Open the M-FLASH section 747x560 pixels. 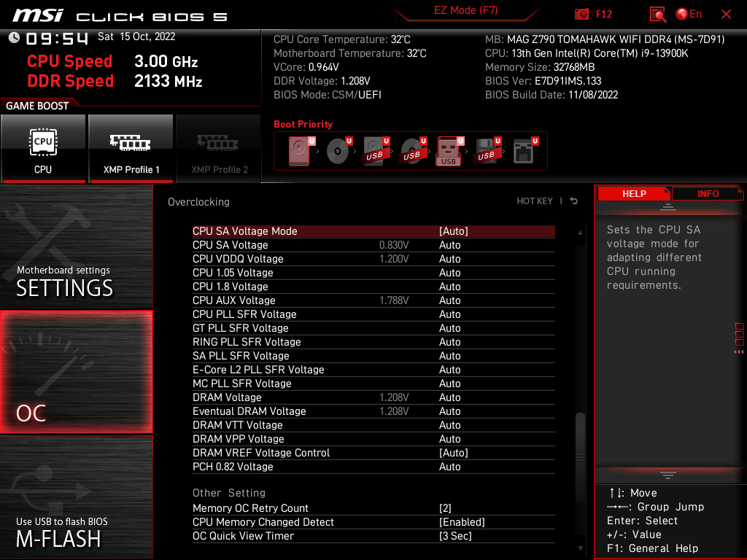tap(76, 497)
